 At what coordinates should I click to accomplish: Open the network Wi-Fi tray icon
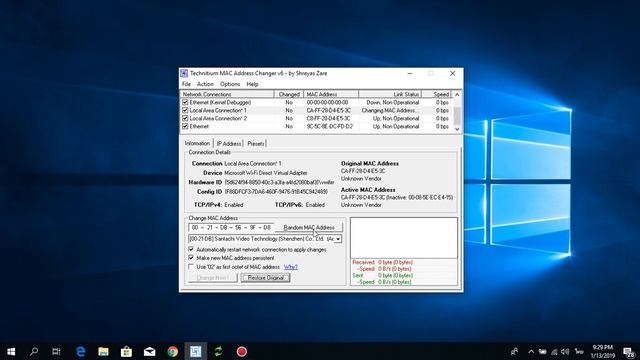[554, 351]
